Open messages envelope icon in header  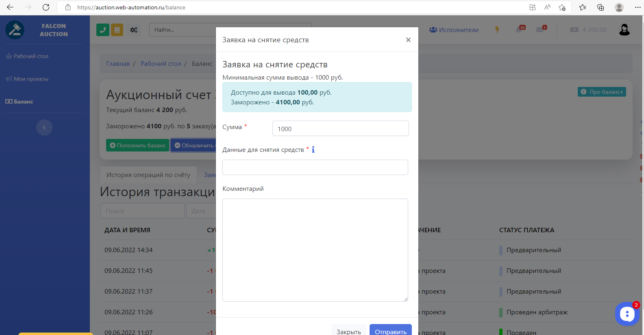tap(541, 29)
